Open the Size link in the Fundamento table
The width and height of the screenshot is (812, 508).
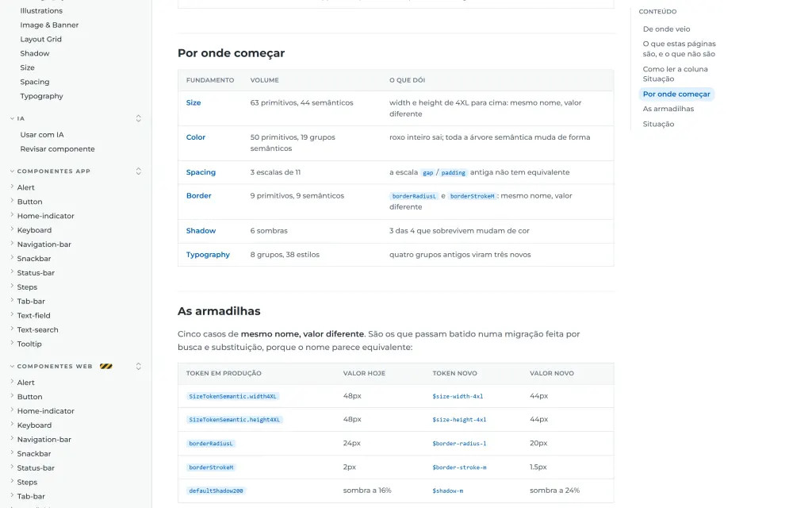point(193,102)
